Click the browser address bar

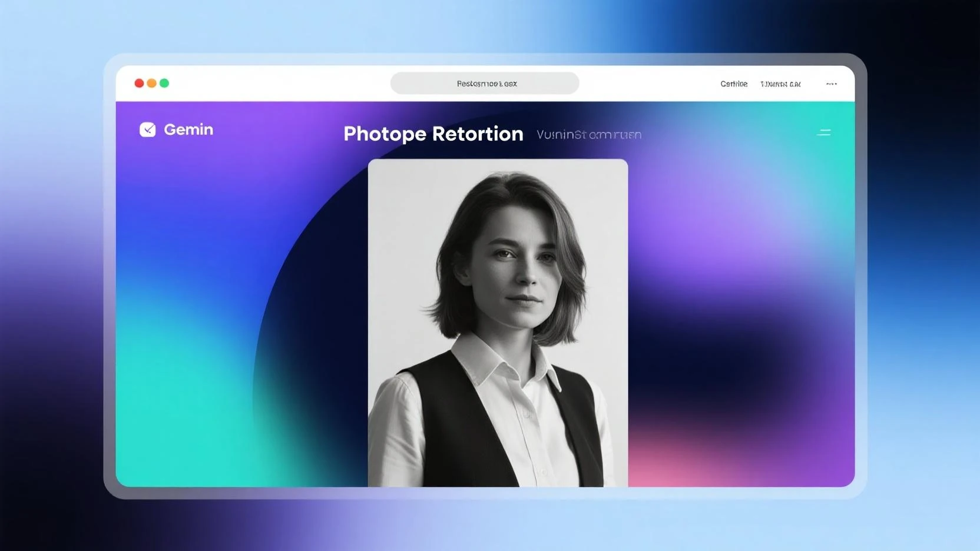tap(485, 84)
